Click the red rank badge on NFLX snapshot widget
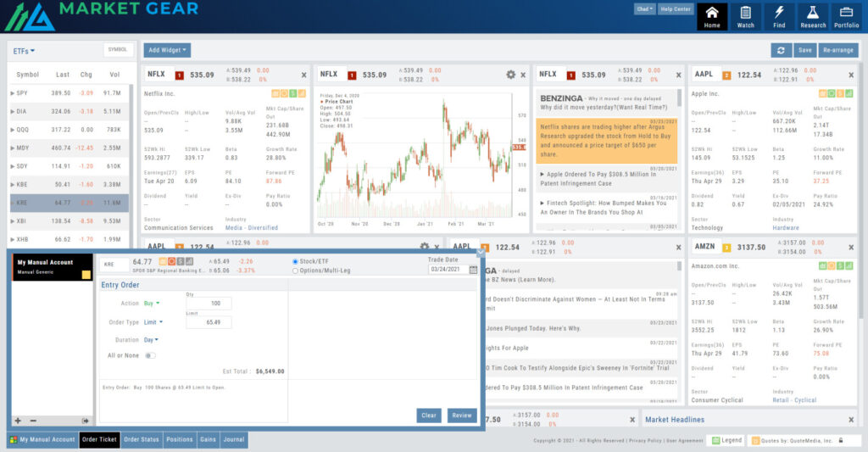Image resolution: width=868 pixels, height=452 pixels. pyautogui.click(x=180, y=75)
